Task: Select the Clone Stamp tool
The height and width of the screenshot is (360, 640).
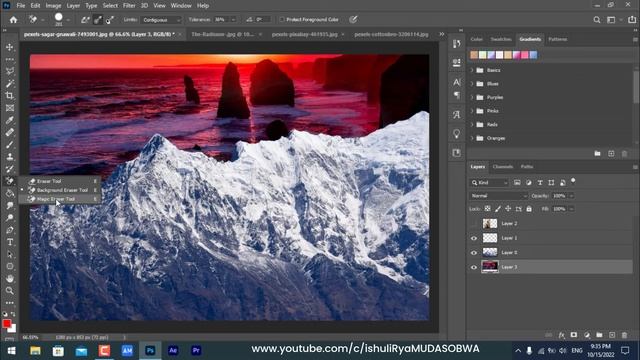Action: coord(9,157)
